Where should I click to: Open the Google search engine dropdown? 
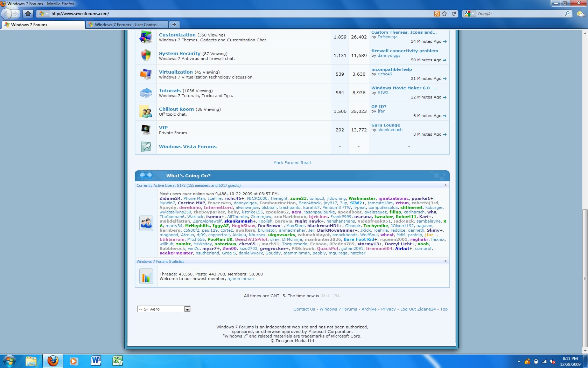coord(470,14)
